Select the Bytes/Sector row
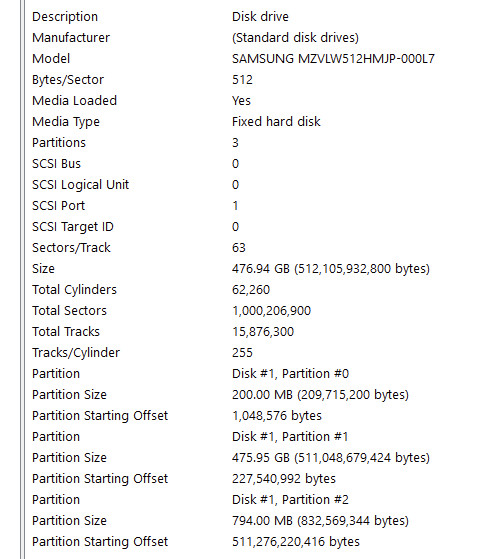Viewport: 504px width, 559px height. click(x=264, y=80)
